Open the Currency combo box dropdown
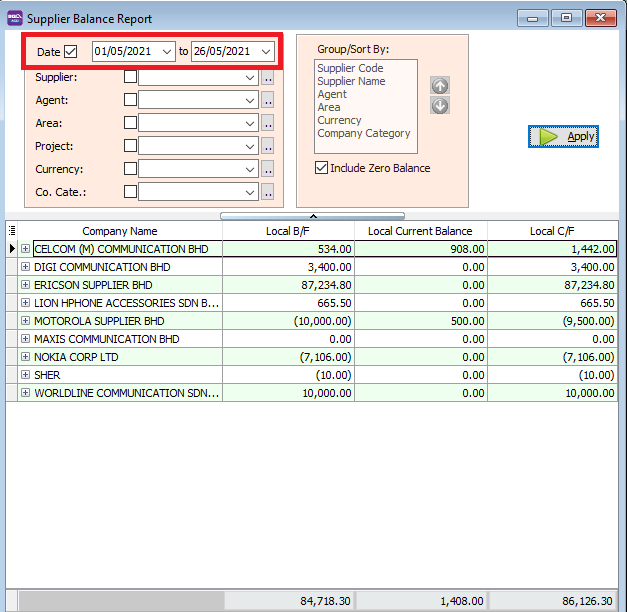The height and width of the screenshot is (612, 627). pyautogui.click(x=249, y=169)
